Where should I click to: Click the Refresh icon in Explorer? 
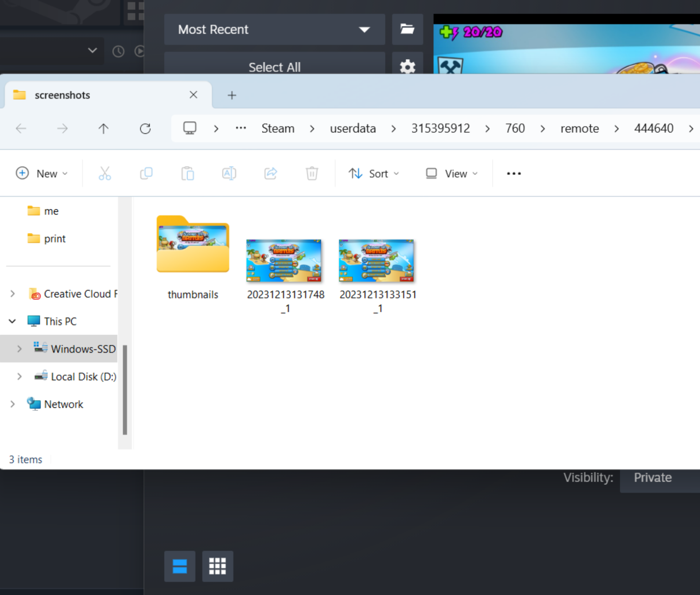tap(145, 128)
